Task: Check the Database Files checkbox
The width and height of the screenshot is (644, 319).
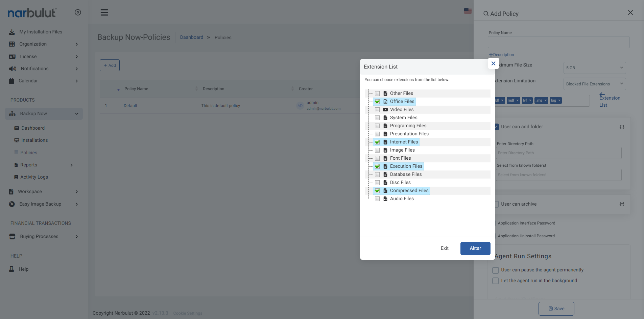Action: (377, 175)
